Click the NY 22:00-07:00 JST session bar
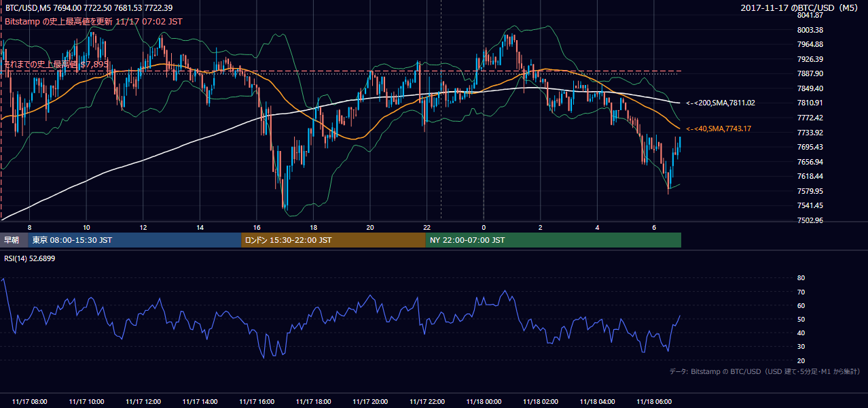Viewport: 868px width, 408px height. 554,240
